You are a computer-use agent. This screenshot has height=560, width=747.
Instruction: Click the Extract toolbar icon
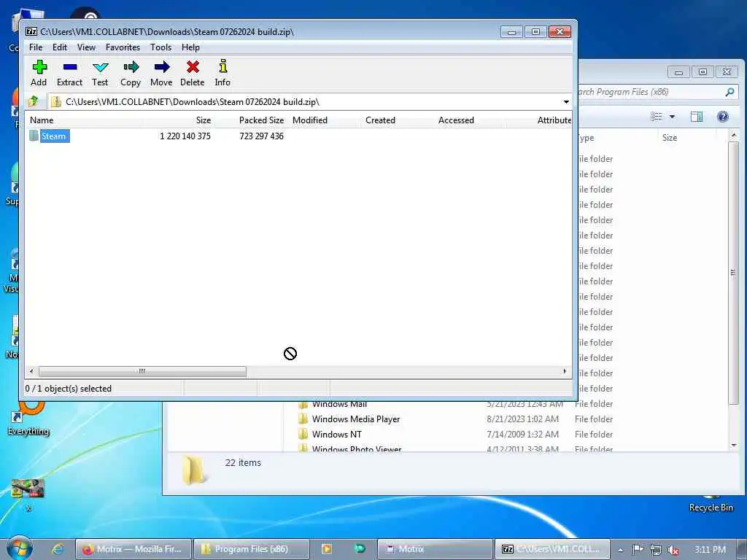click(x=69, y=67)
